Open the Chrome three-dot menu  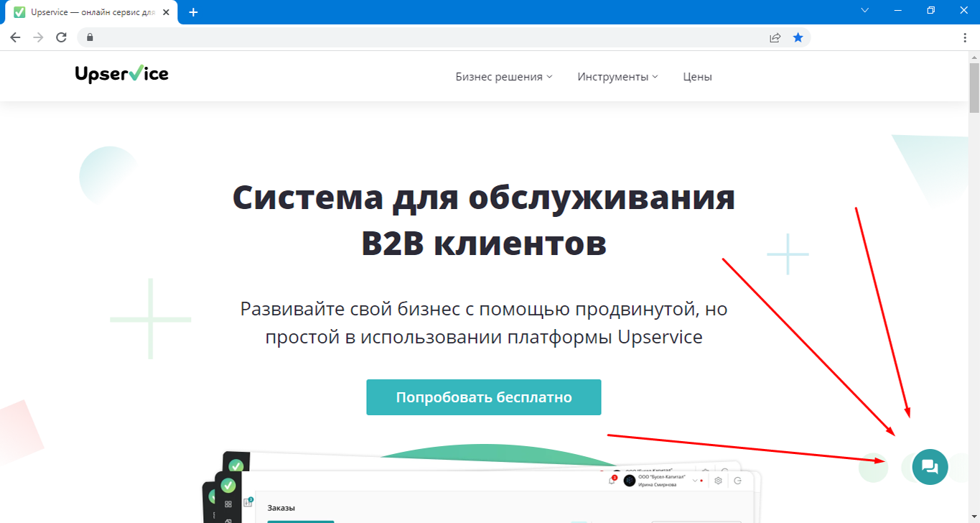[x=965, y=37]
